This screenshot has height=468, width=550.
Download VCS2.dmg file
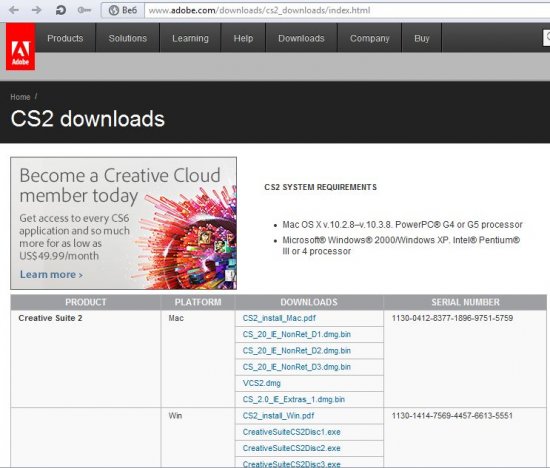coord(262,383)
